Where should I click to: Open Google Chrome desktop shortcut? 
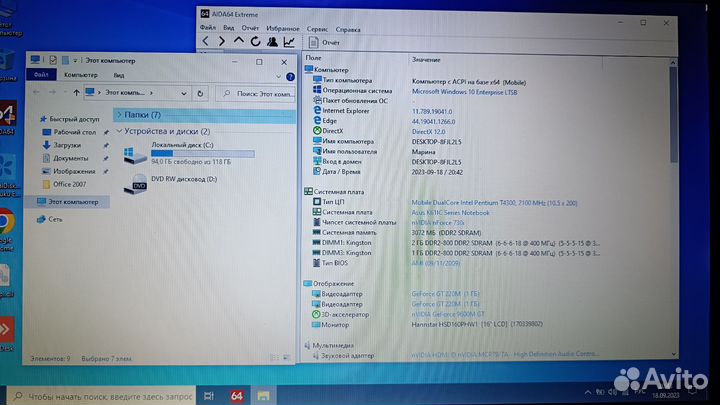[x=6, y=230]
